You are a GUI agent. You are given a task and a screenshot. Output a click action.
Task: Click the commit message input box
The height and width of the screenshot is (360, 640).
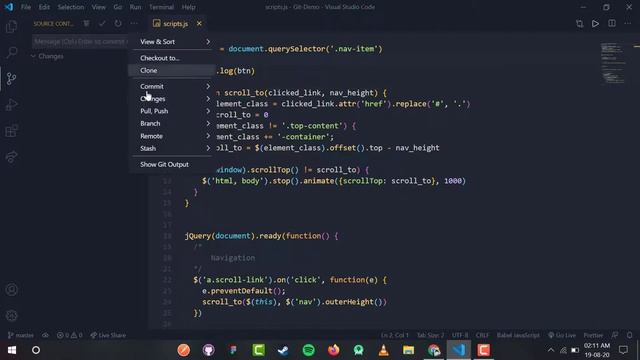coord(80,41)
